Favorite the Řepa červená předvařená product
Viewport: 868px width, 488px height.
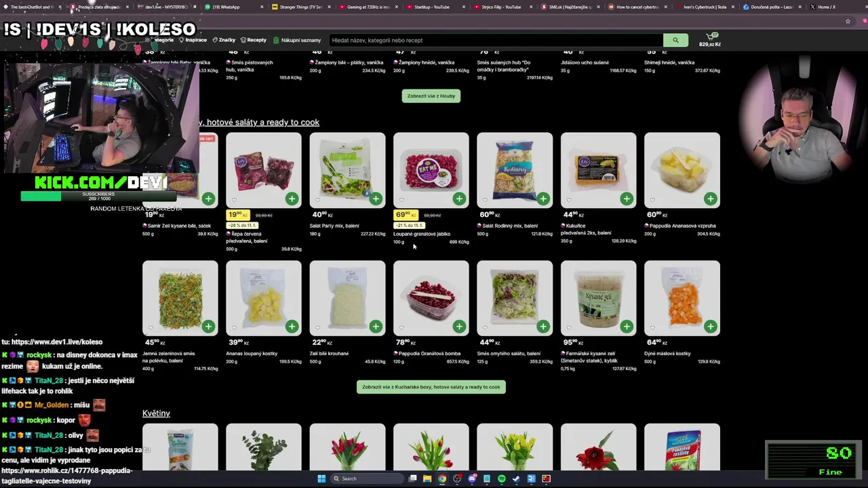(x=234, y=200)
